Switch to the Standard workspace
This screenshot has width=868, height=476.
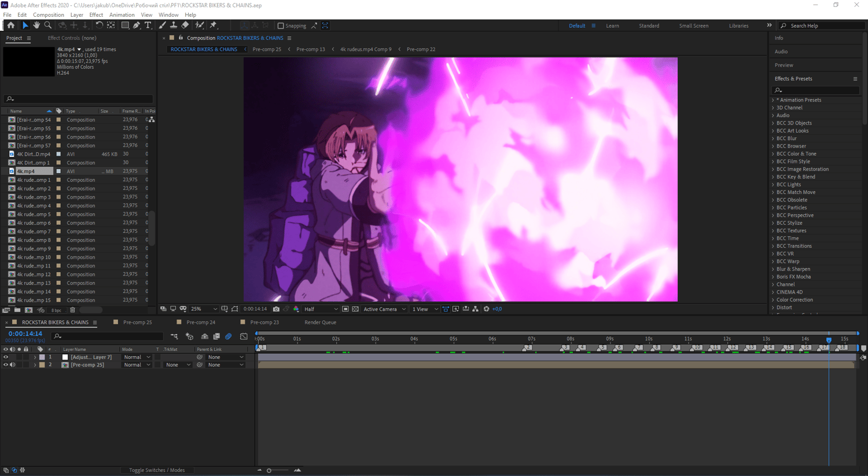pos(649,25)
